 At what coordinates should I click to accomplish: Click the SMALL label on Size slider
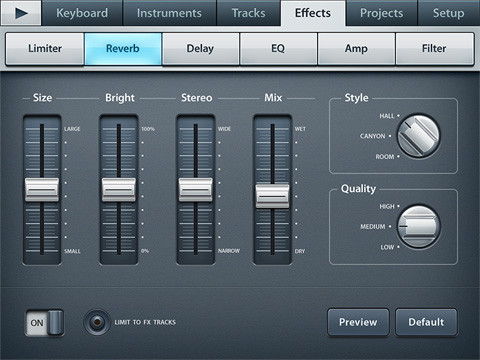[x=72, y=251]
